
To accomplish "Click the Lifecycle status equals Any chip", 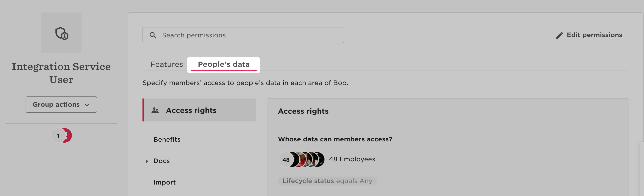I will click(327, 181).
